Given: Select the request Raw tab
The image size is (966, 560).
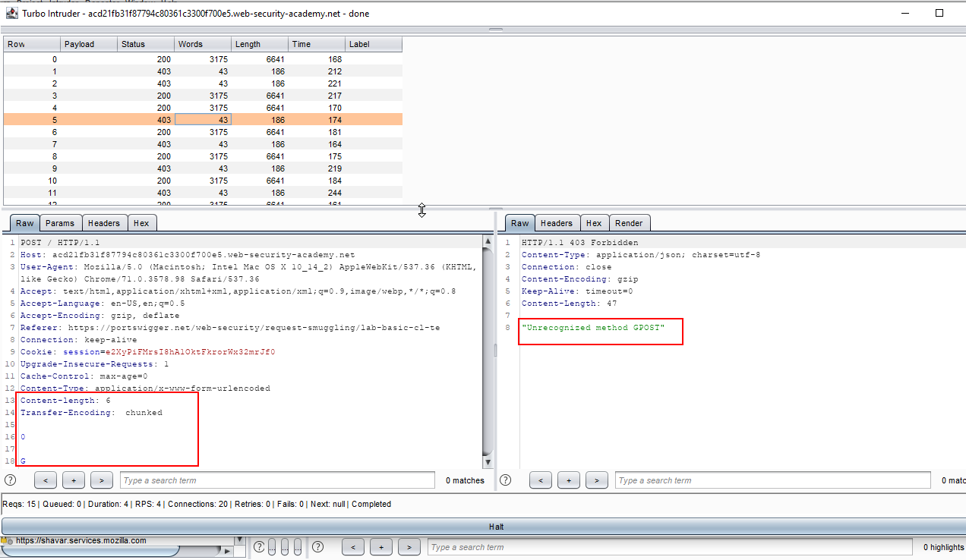Looking at the screenshot, I should [x=25, y=223].
